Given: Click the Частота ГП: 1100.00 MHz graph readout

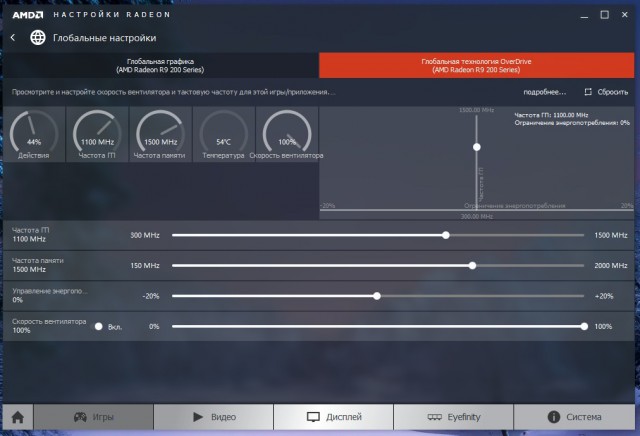Looking at the screenshot, I should pos(551,115).
